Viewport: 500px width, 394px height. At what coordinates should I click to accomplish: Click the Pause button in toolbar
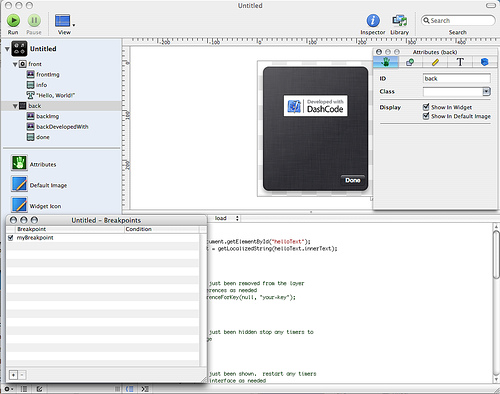click(x=34, y=21)
